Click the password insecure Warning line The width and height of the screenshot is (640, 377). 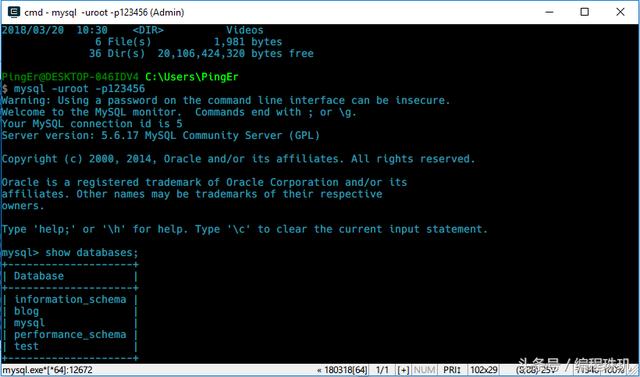click(x=226, y=100)
